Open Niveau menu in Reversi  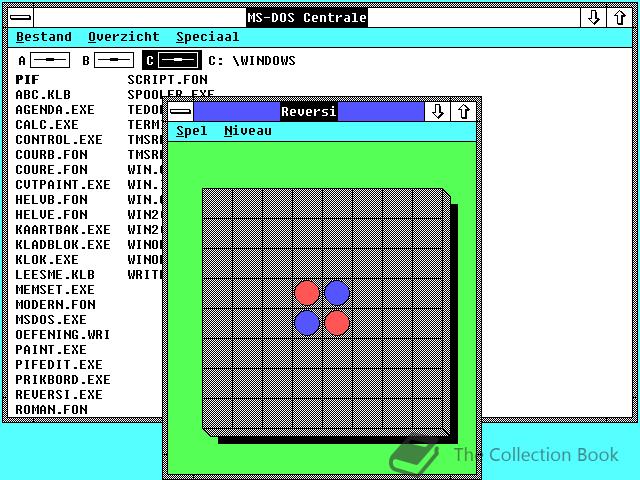(x=248, y=131)
